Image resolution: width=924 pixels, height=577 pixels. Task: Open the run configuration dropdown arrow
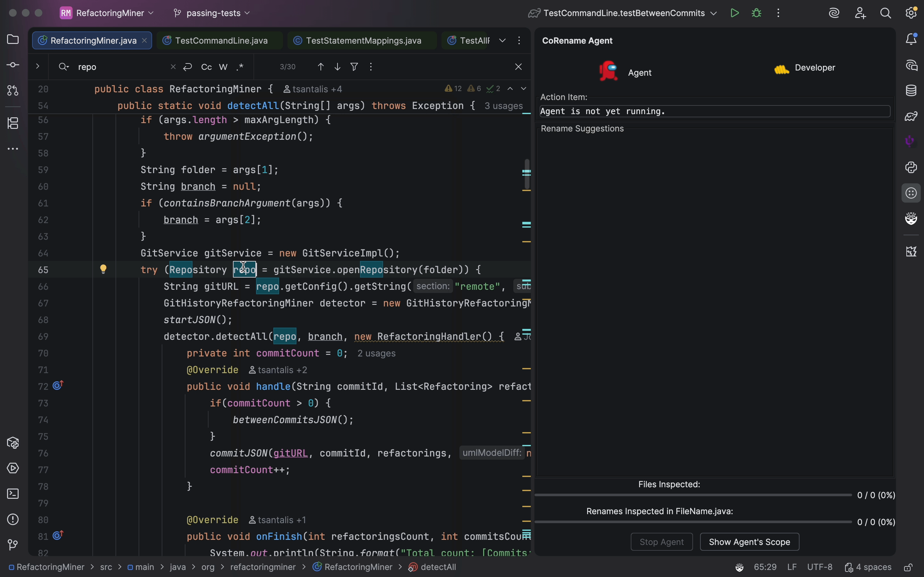pos(714,13)
